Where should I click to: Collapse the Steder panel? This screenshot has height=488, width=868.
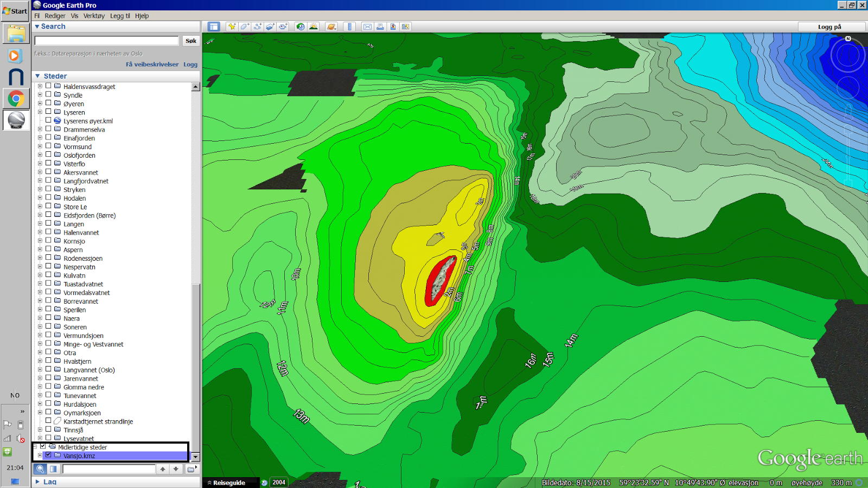pos(37,76)
